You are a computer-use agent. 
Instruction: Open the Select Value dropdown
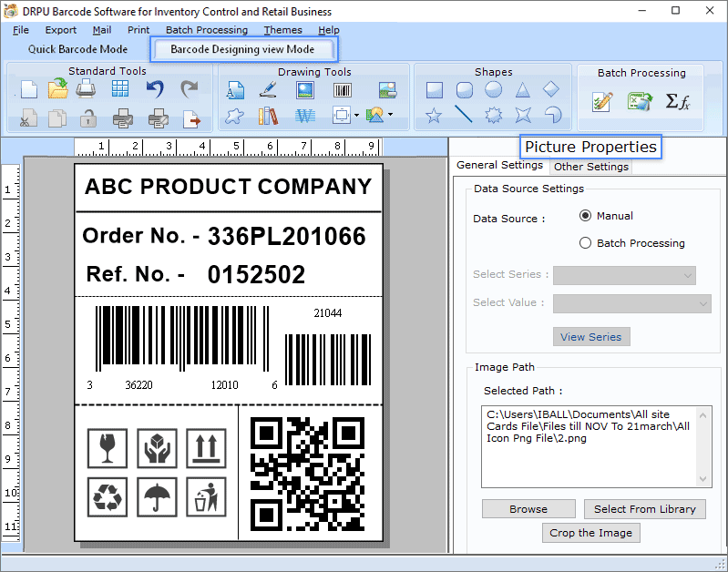coord(632,303)
